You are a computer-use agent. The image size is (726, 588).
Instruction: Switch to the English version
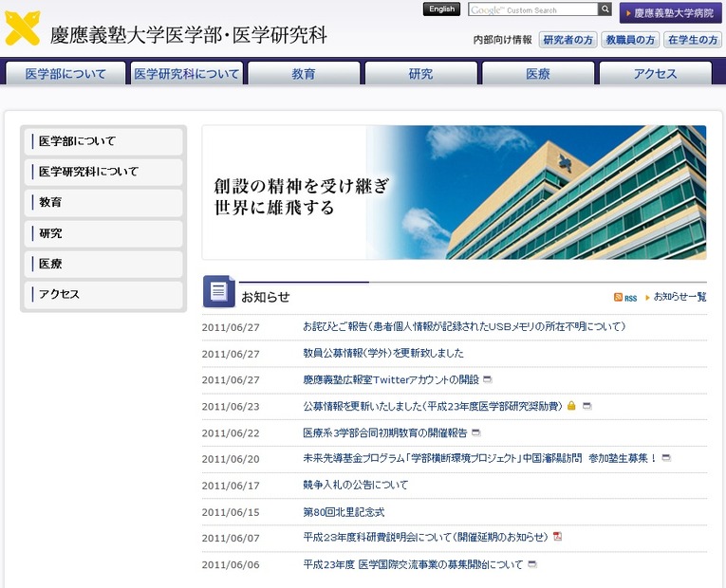[x=441, y=9]
